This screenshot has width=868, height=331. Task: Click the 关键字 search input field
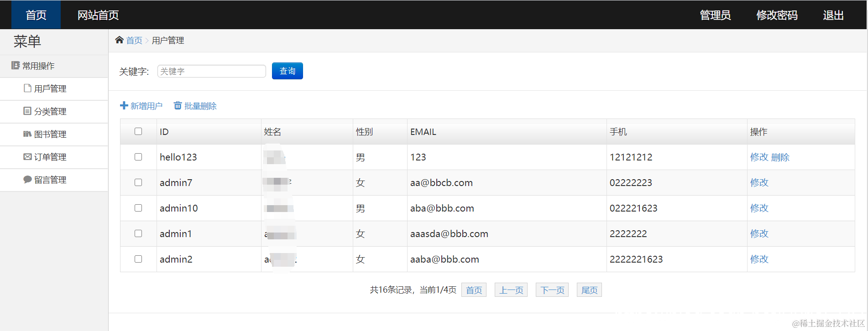(x=212, y=71)
